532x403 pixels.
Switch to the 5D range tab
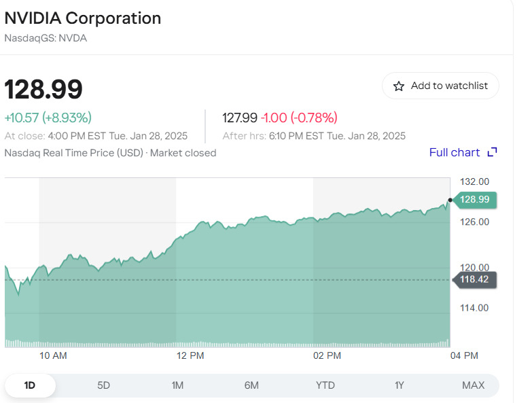103,385
